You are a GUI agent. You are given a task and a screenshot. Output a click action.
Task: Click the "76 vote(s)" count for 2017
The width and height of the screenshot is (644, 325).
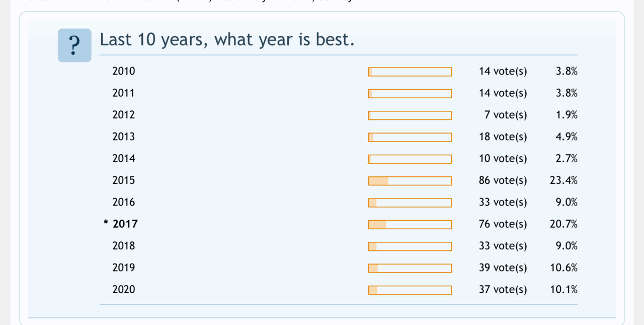point(503,224)
